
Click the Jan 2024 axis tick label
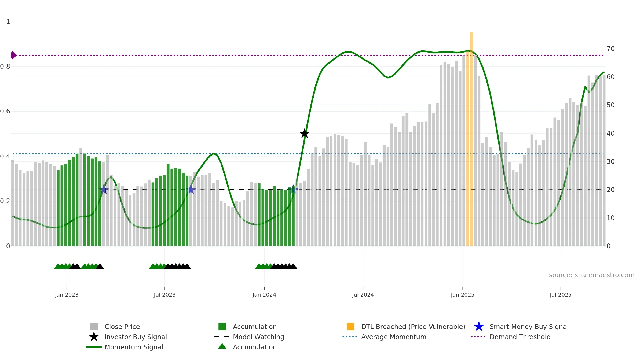click(x=264, y=295)
